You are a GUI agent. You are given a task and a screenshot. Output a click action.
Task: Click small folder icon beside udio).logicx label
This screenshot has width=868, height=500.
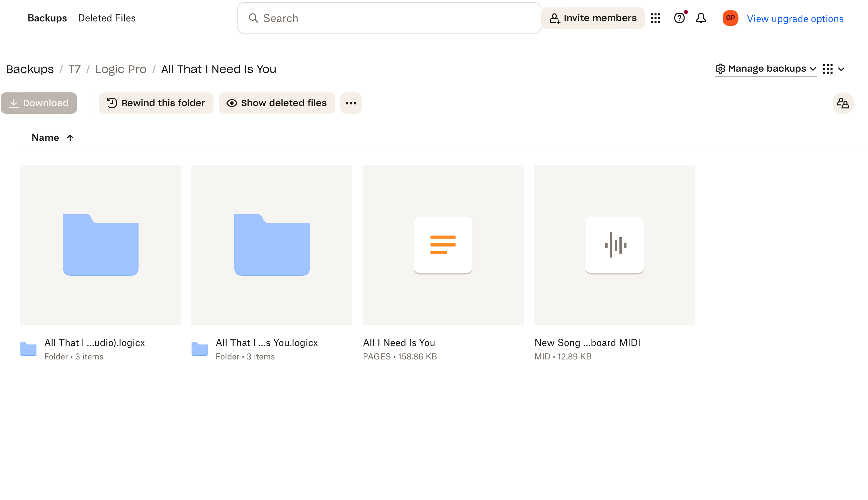click(x=28, y=349)
